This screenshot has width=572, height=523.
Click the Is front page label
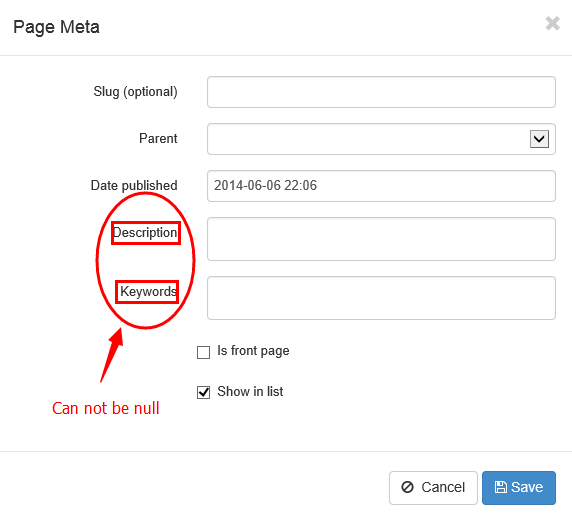pos(253,350)
